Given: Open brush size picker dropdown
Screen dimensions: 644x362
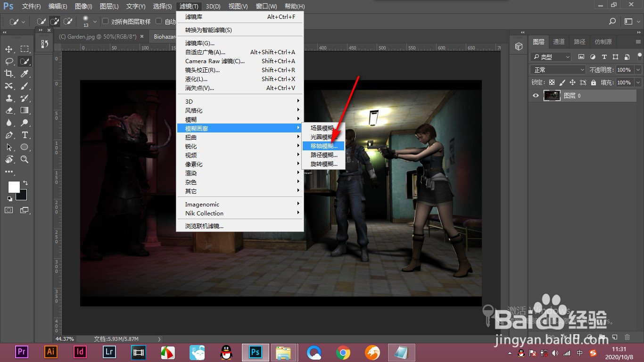Looking at the screenshot, I should point(95,21).
